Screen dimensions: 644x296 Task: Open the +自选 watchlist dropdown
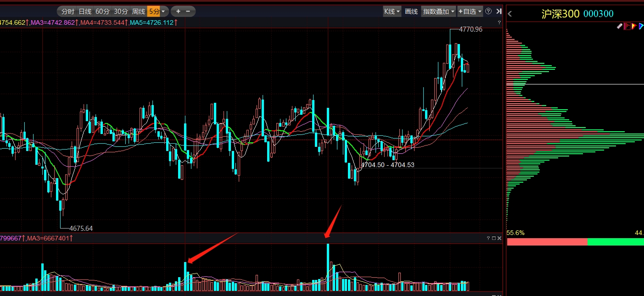click(x=470, y=11)
